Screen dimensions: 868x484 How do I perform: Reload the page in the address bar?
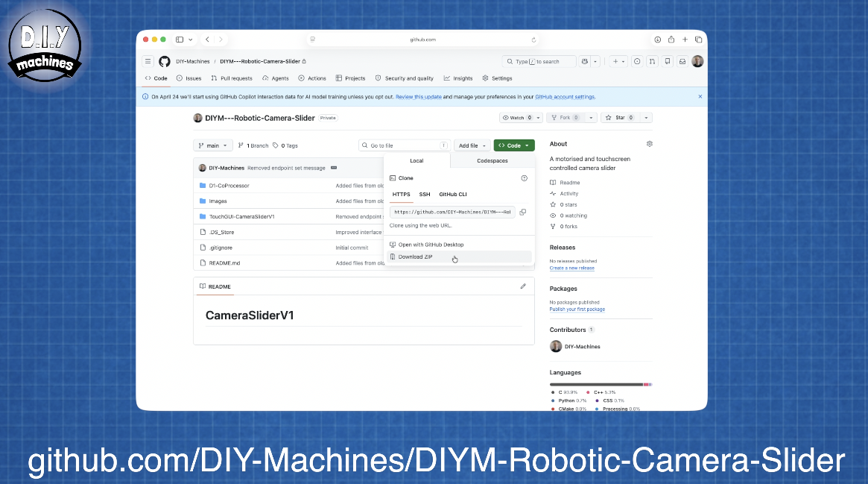533,40
